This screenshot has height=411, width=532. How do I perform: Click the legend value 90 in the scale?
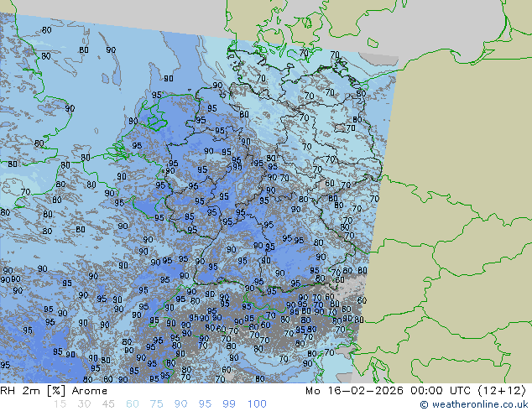(x=180, y=404)
